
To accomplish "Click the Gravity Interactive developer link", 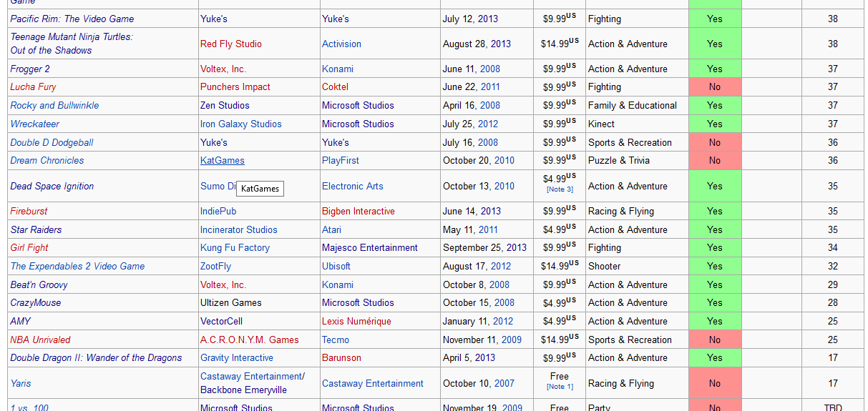I will pos(237,357).
